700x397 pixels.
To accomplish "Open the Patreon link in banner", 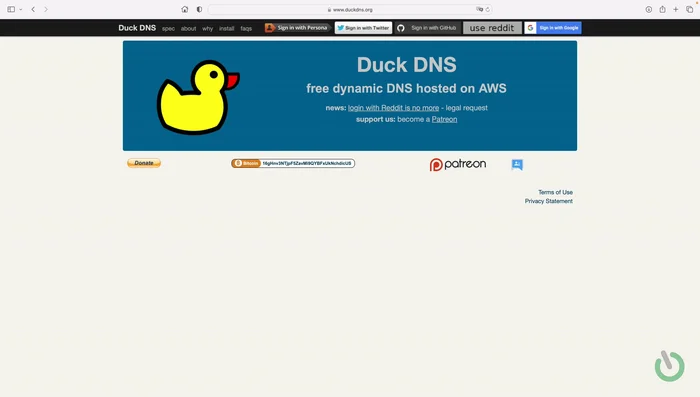I will coord(444,119).
